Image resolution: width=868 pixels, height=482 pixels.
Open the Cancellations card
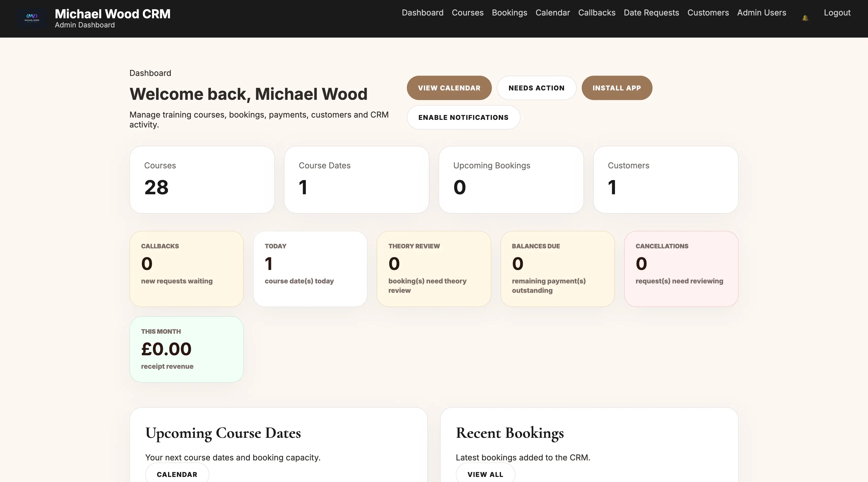coord(681,269)
